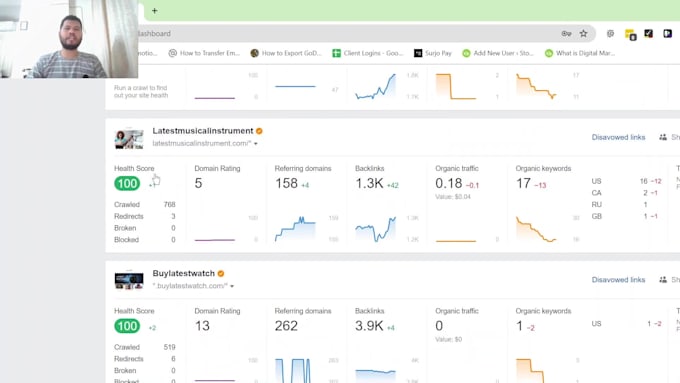The width and height of the screenshot is (680, 383).
Task: Click Crawled 519 count
Action: coord(170,347)
